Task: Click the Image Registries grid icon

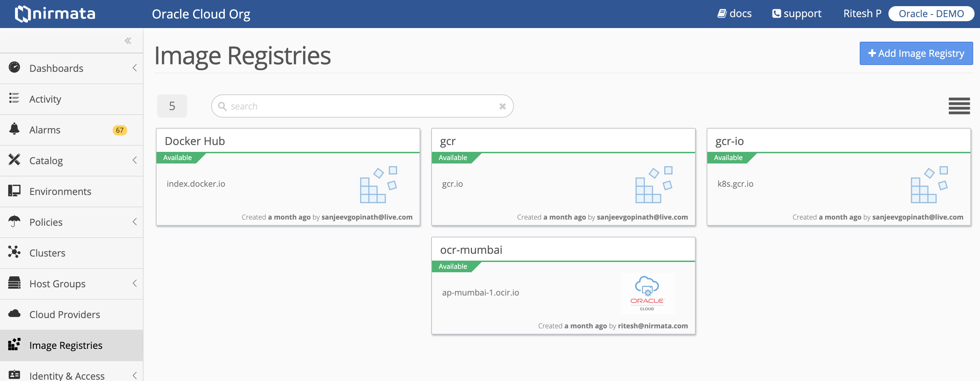Action: point(14,345)
